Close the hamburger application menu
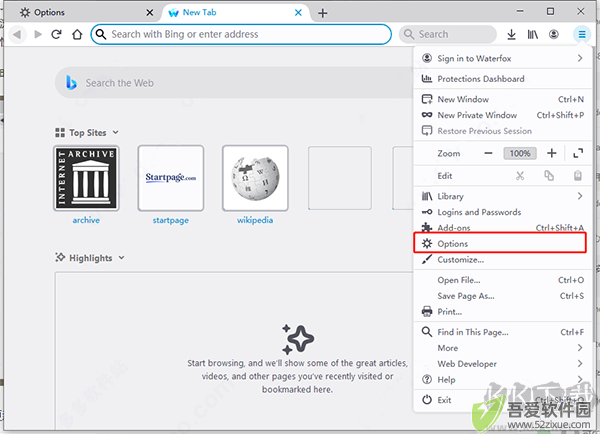Screen dimensions: 600x434 coord(582,34)
